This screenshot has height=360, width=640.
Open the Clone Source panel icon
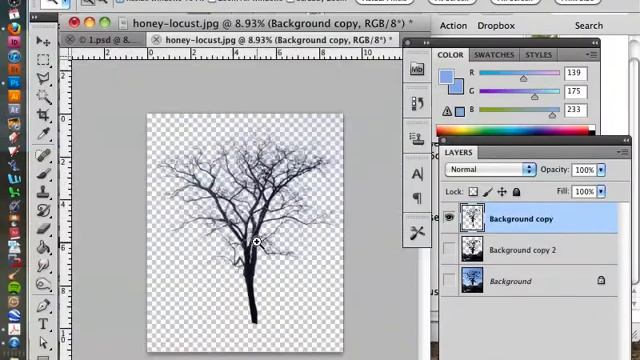click(417, 139)
